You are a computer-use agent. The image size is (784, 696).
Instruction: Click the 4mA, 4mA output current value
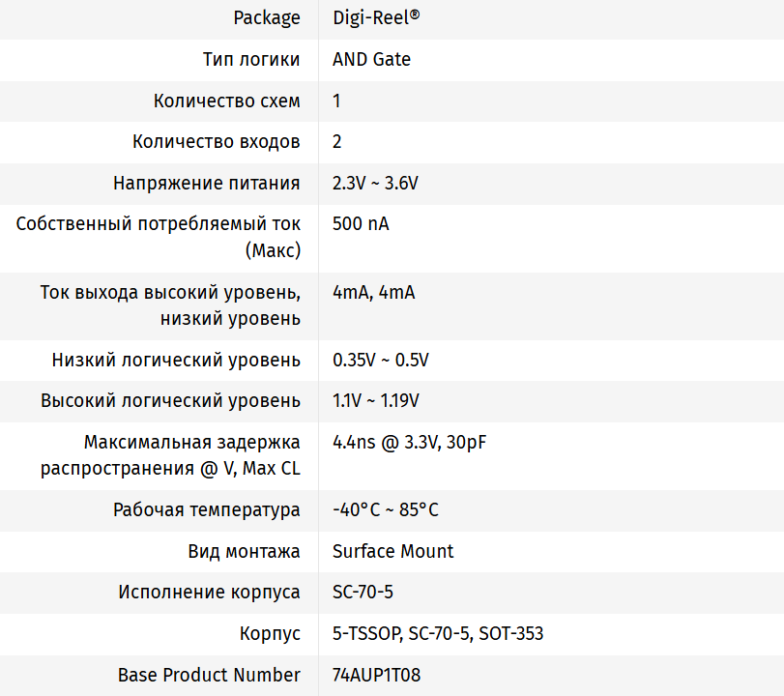coord(373,293)
